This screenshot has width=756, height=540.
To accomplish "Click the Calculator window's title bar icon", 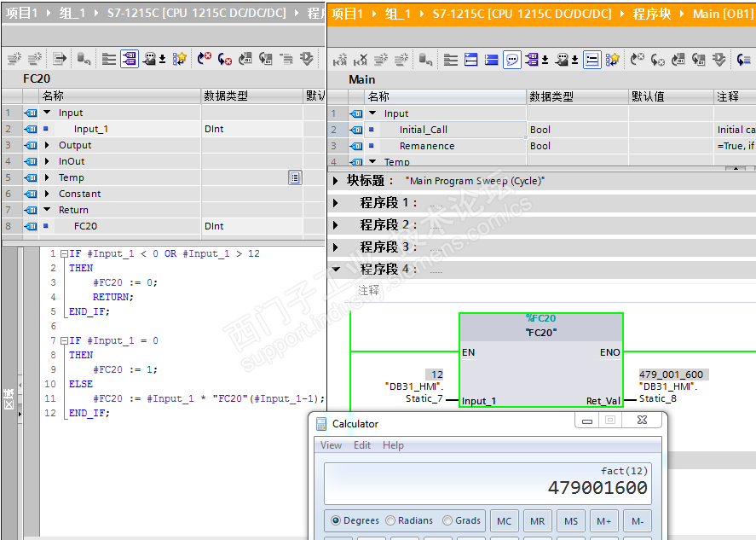I will (321, 424).
